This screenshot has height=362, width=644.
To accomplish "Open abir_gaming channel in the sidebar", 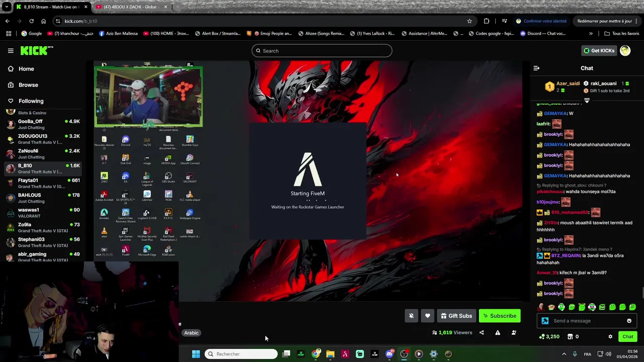I will (x=43, y=257).
